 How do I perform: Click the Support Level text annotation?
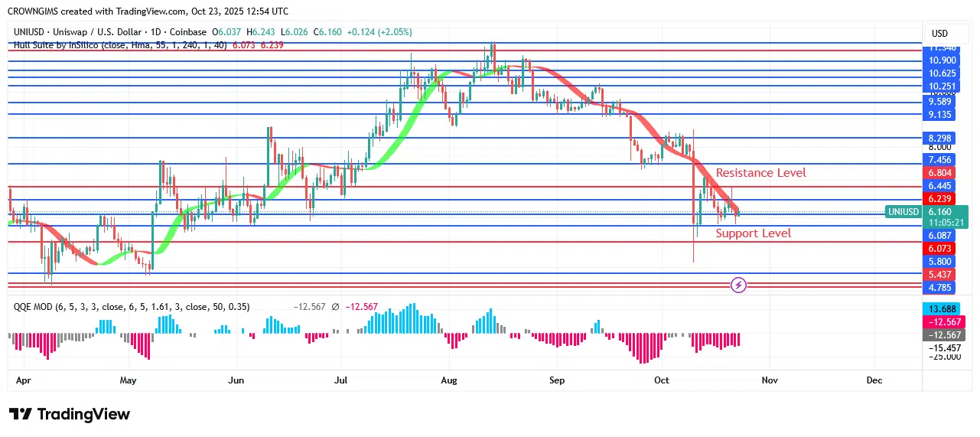tap(753, 233)
